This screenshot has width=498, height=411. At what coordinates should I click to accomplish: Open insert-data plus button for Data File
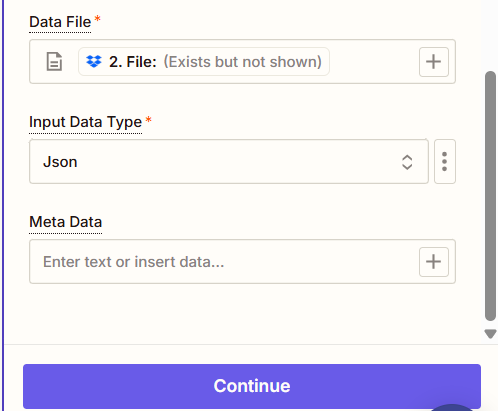[434, 62]
